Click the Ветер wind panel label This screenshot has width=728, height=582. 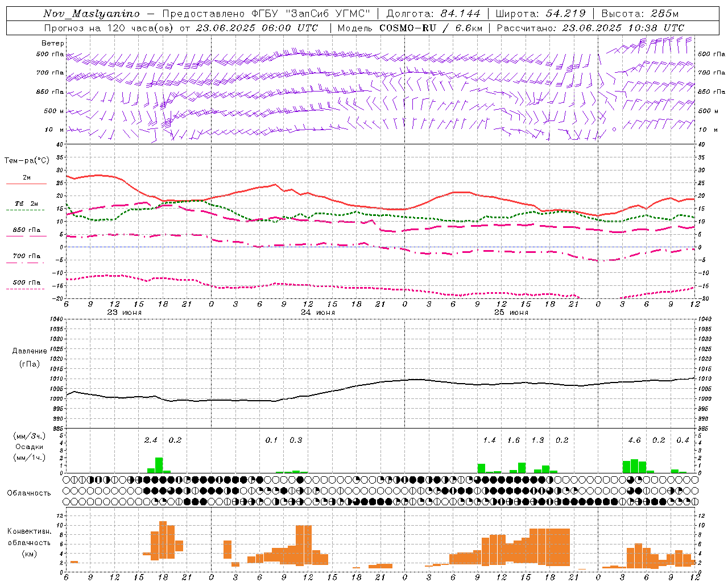tap(52, 43)
